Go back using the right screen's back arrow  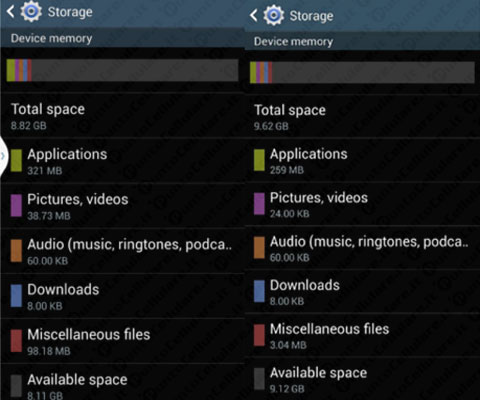pyautogui.click(x=253, y=15)
